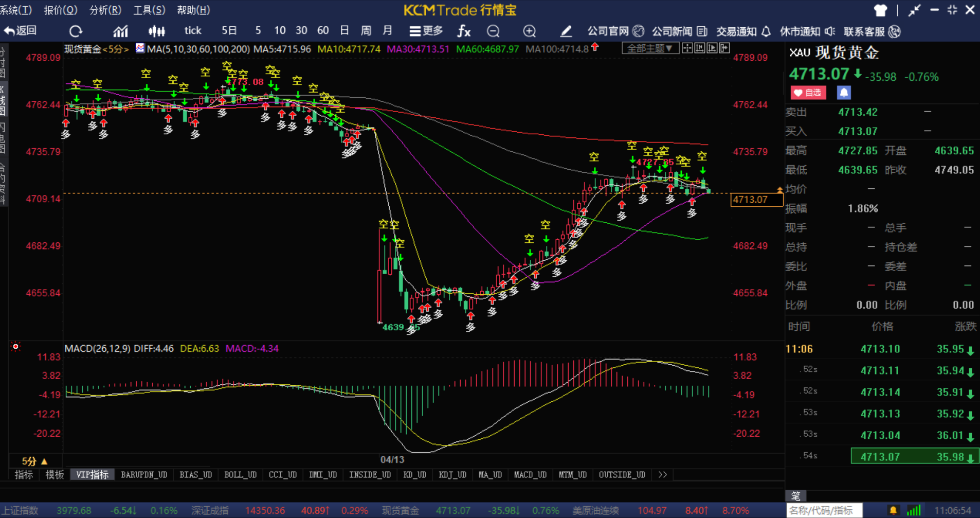Image resolution: width=980 pixels, height=518 pixels.
Task: Apply the OUTSIDE_UD indicator
Action: [622, 475]
